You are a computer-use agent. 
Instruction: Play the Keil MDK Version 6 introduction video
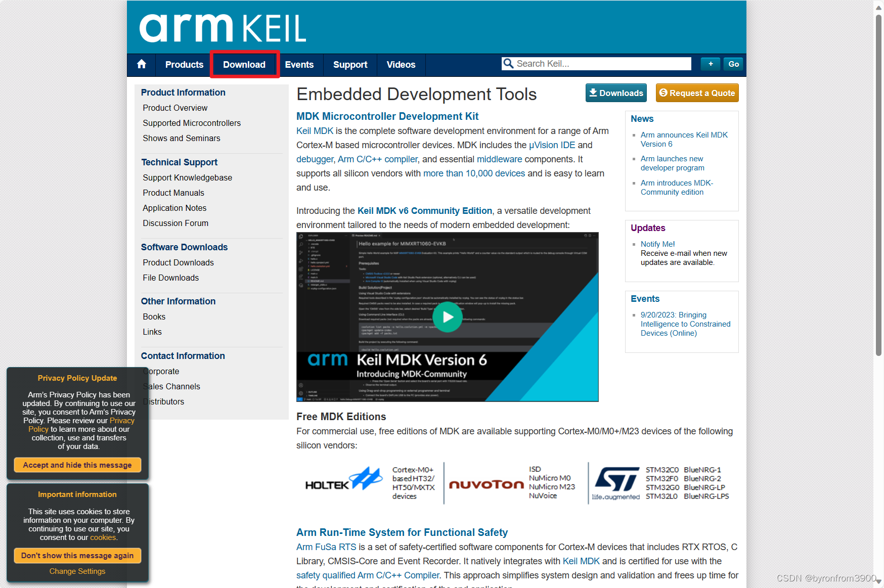pyautogui.click(x=447, y=317)
